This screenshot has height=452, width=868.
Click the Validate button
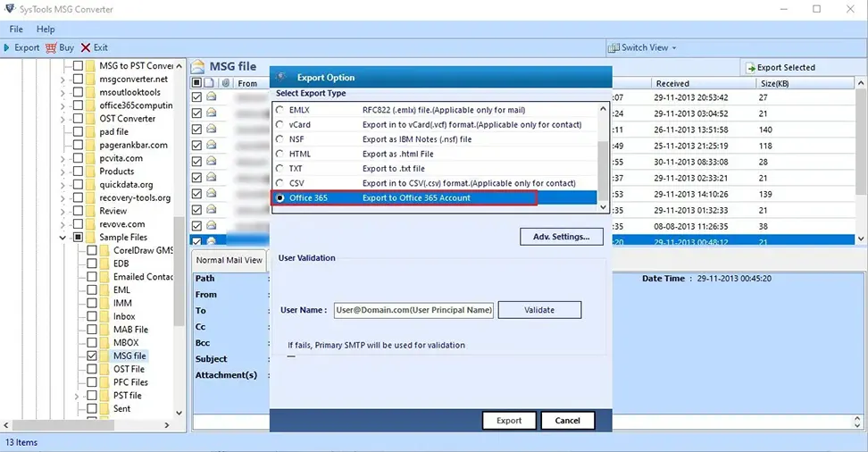(539, 310)
